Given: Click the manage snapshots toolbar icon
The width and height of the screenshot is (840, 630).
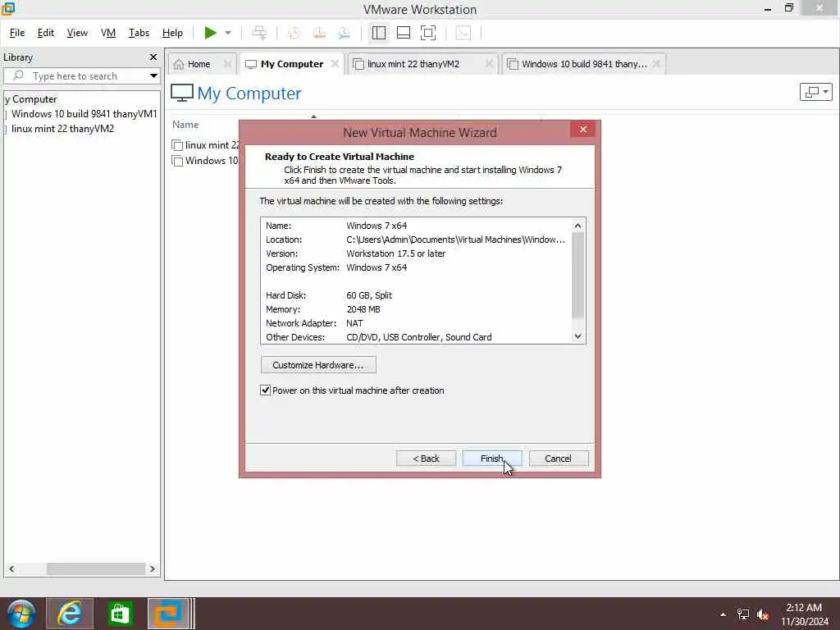Looking at the screenshot, I should tap(344, 33).
